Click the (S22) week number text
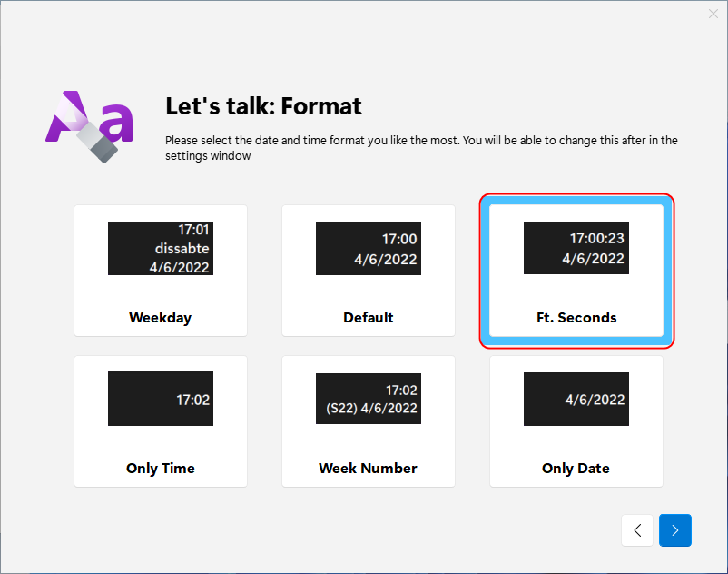The image size is (728, 574). click(341, 408)
